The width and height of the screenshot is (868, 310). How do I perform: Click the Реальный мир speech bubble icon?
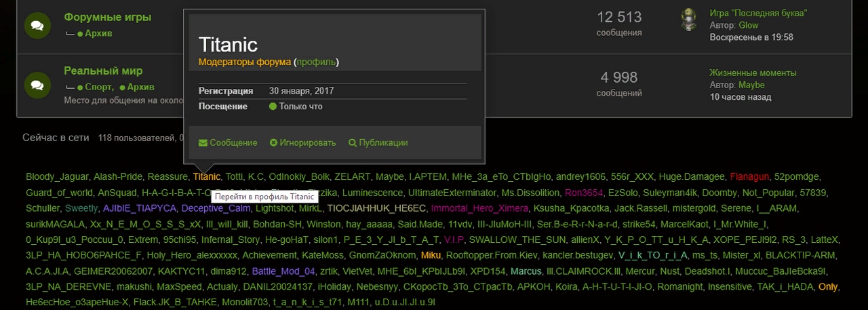tap(37, 85)
